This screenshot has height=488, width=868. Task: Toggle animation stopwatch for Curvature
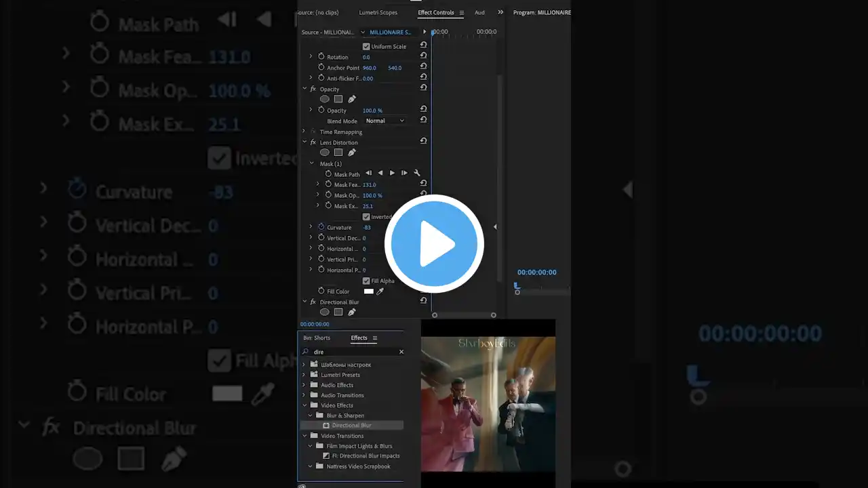click(x=321, y=226)
